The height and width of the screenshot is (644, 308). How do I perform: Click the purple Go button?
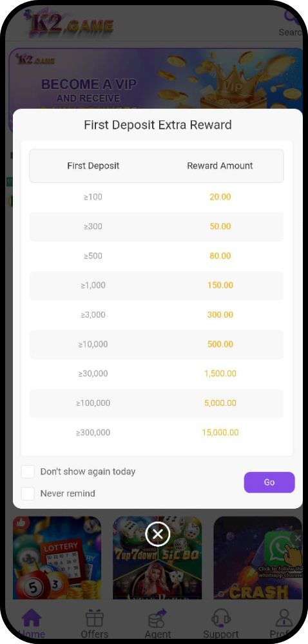[x=269, y=482]
